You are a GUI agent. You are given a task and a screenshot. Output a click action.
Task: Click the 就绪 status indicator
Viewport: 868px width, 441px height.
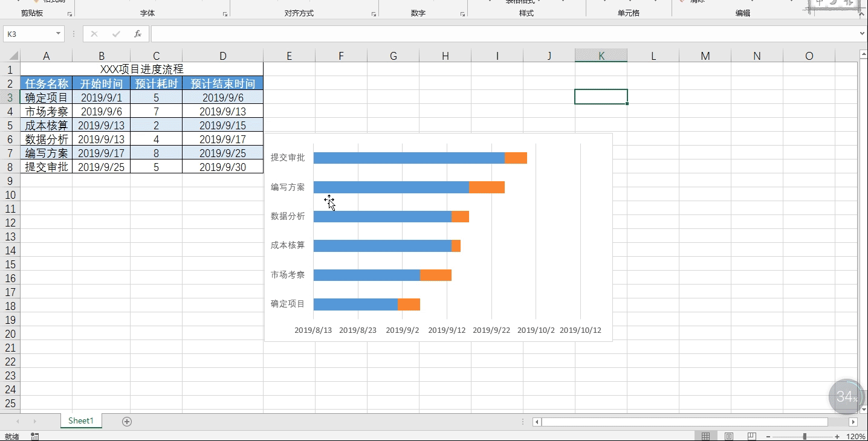click(11, 436)
